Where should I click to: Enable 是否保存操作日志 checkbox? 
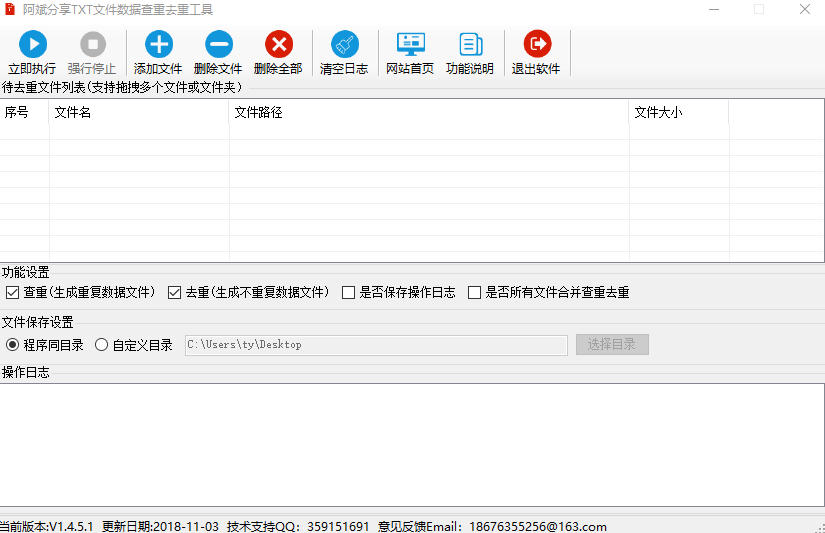pyautogui.click(x=348, y=293)
